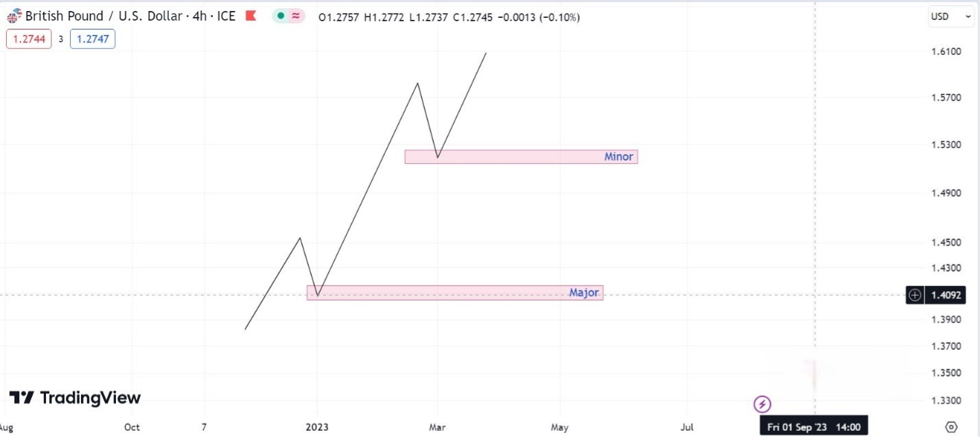The image size is (980, 437).
Task: Click the OHLC values in the legend
Action: [x=449, y=17]
